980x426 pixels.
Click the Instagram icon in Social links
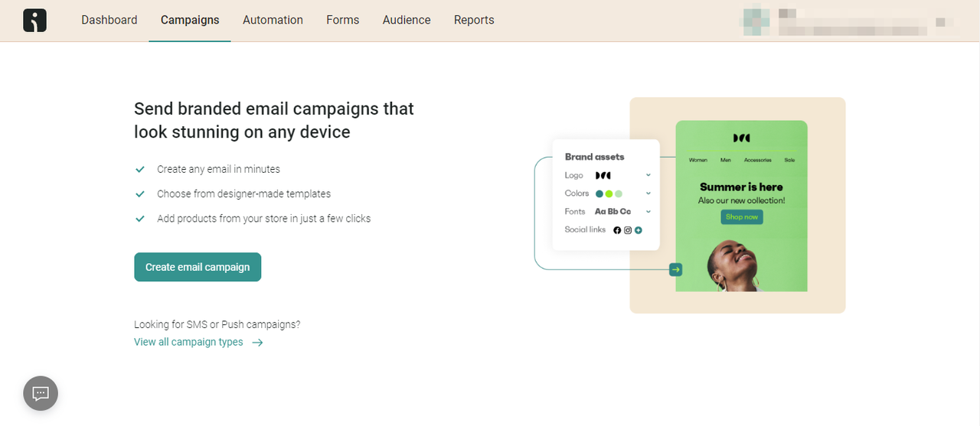pos(628,230)
